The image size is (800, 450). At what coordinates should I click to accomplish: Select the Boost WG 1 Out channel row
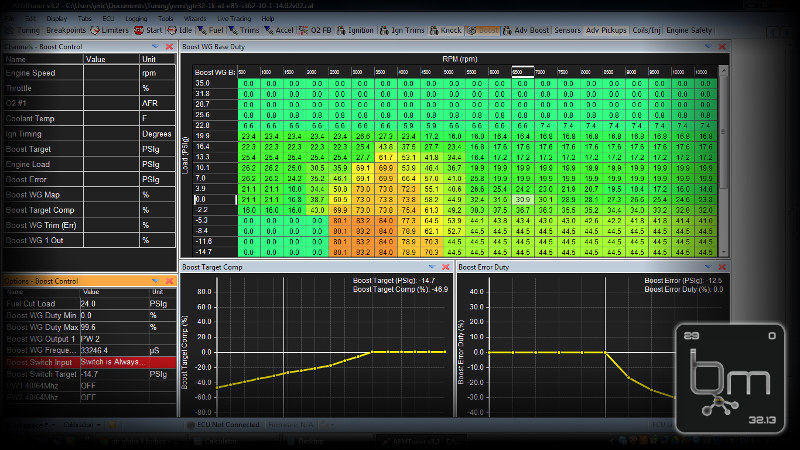pos(89,240)
